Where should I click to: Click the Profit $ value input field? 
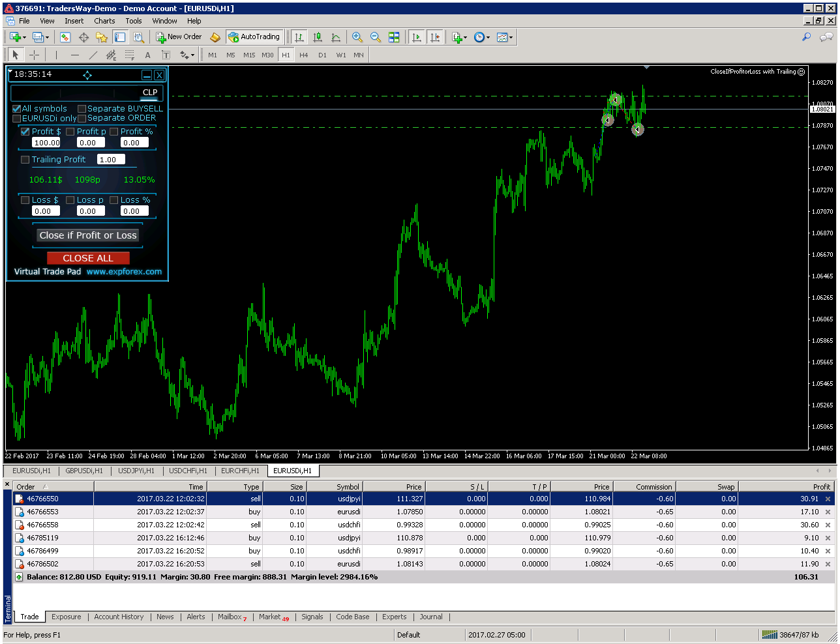click(x=47, y=143)
